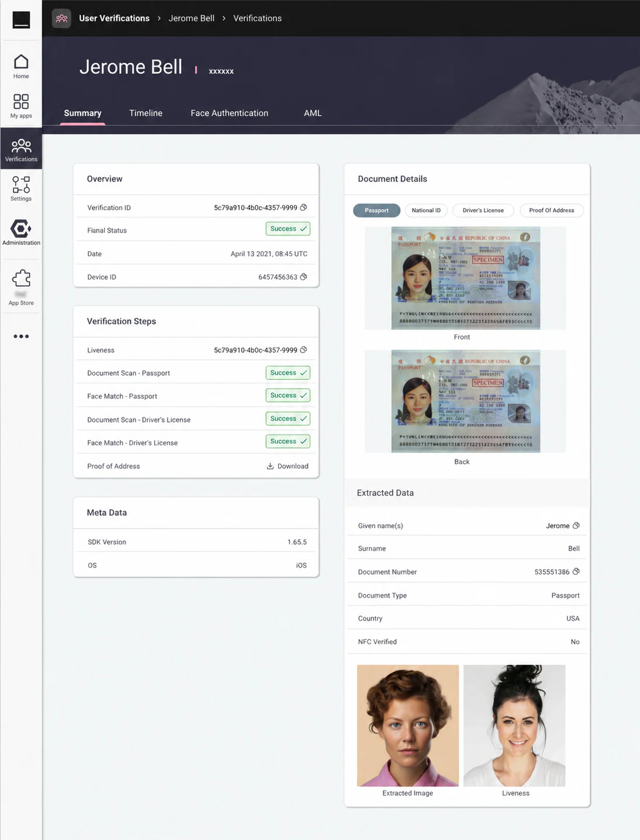Open the Face Authentication tab
Image resolution: width=640 pixels, height=840 pixels.
pos(229,113)
